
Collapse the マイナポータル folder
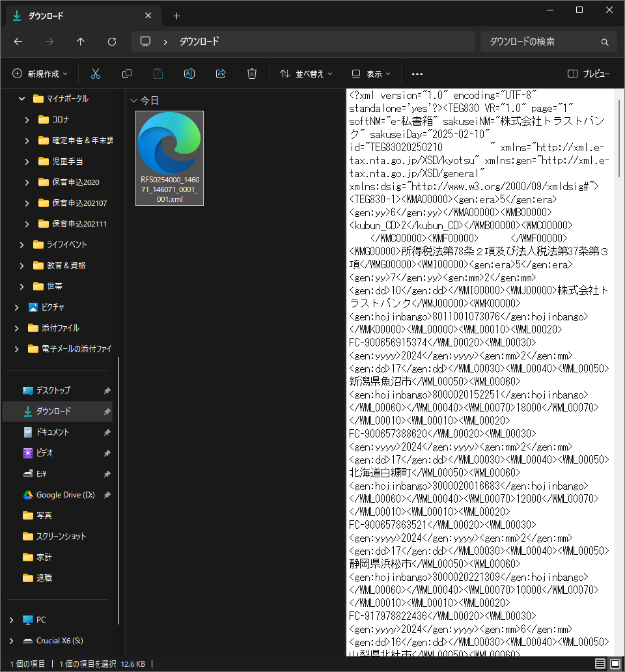(x=22, y=98)
